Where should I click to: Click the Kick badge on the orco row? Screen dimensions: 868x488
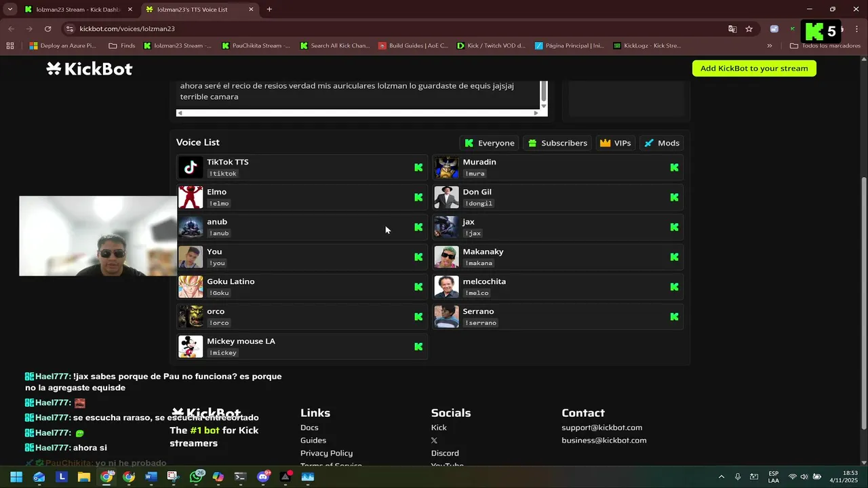click(418, 317)
